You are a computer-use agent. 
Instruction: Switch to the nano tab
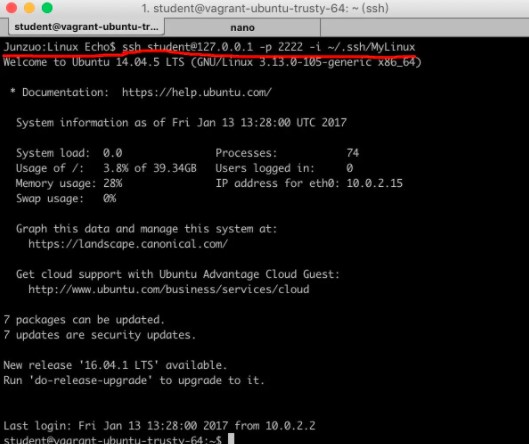[242, 27]
